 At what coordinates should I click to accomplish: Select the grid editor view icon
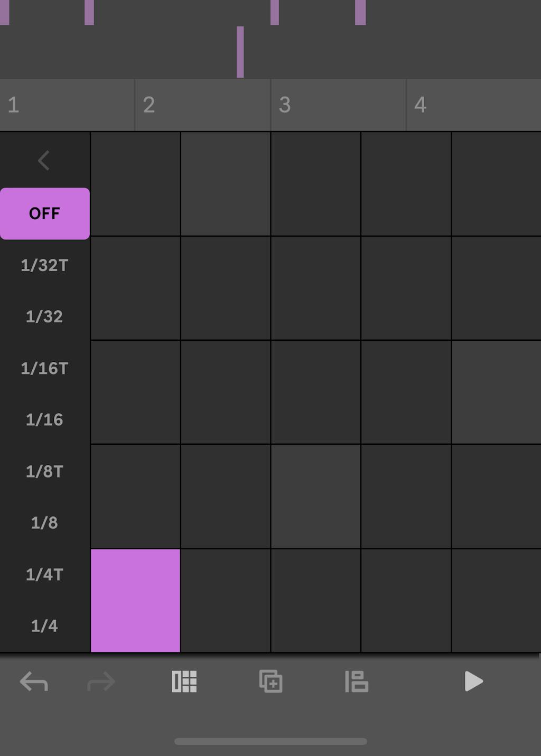tap(184, 682)
